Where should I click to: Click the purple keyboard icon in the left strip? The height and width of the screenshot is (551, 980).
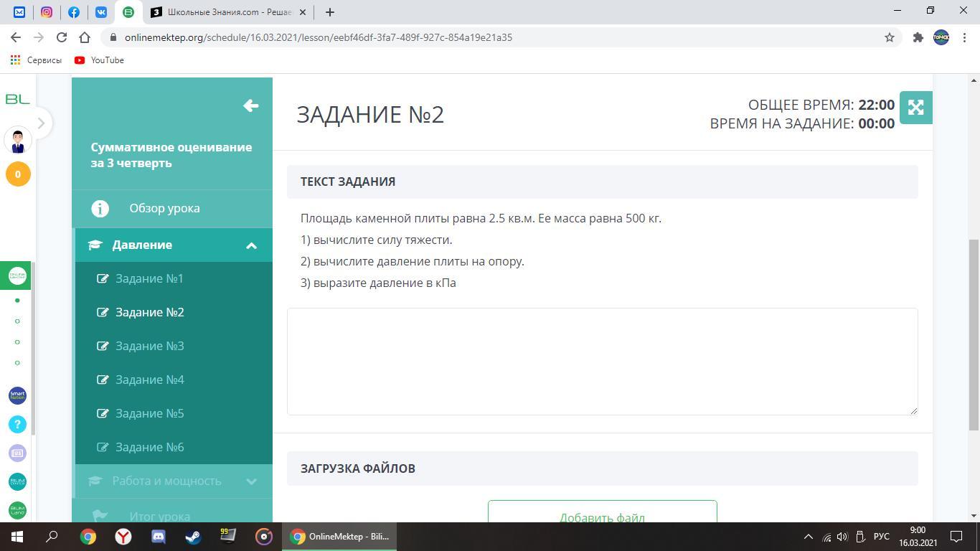point(17,453)
